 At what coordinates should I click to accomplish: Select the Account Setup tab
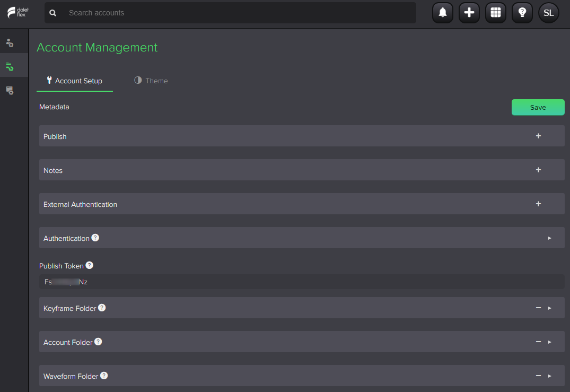75,81
